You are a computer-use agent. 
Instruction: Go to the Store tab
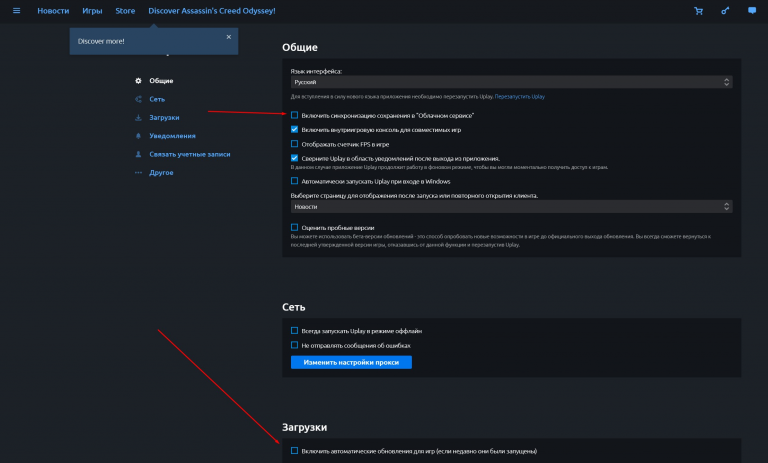125,11
